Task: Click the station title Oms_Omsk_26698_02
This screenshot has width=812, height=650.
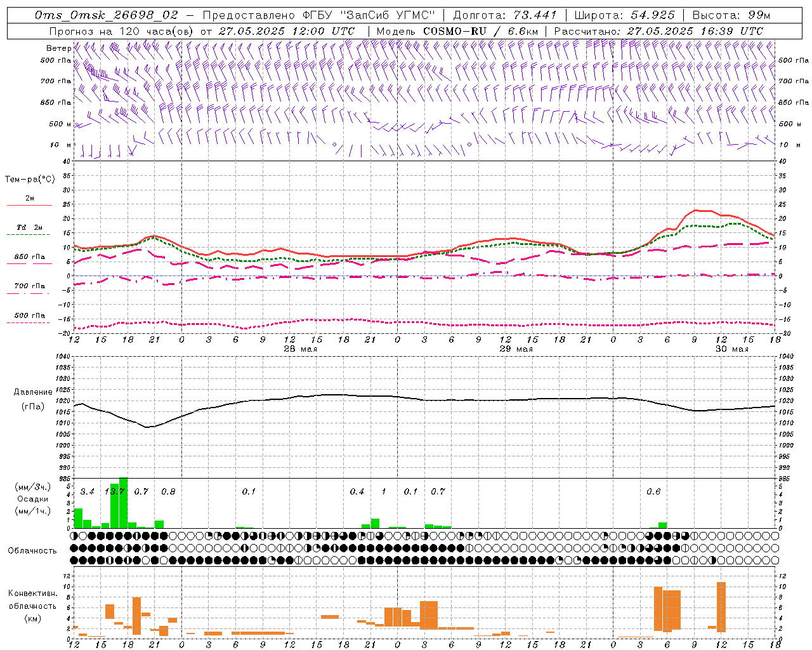Action: pos(106,15)
